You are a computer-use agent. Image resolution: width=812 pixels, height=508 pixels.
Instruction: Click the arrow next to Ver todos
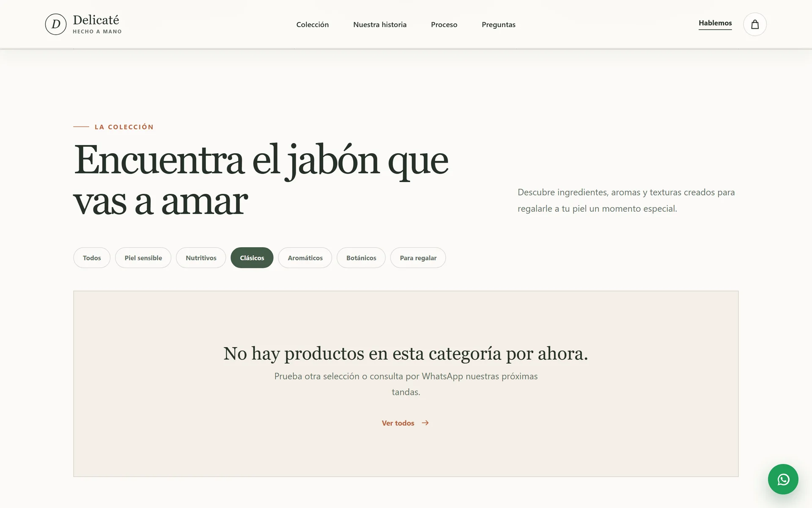[x=425, y=423]
